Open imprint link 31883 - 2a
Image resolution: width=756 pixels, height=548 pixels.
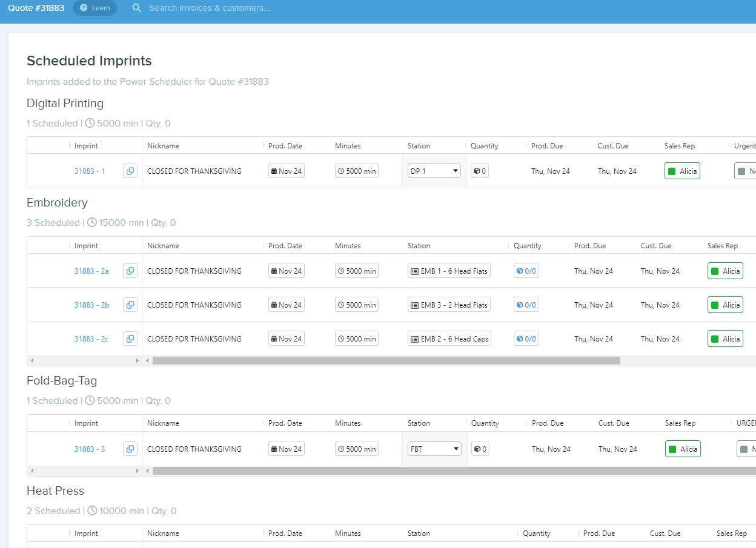click(91, 271)
